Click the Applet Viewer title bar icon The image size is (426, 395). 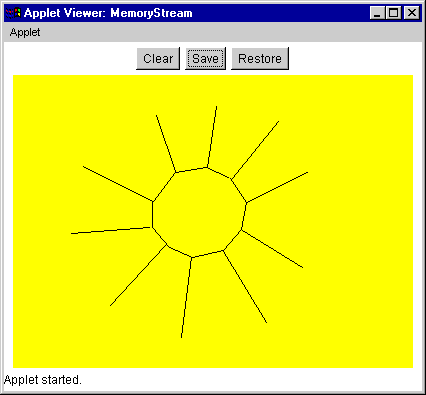click(x=13, y=13)
